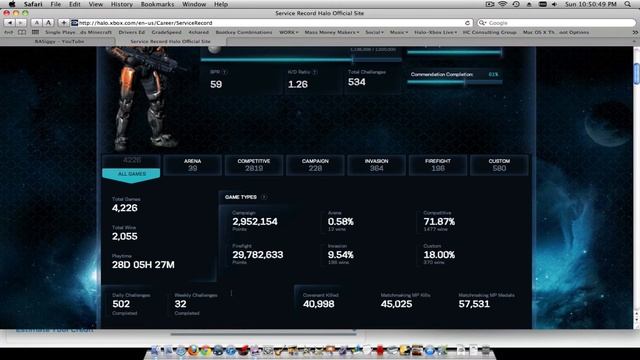Viewport: 640px width, 360px height.
Task: Expand the Social bookmarks folder
Action: pyautogui.click(x=374, y=32)
